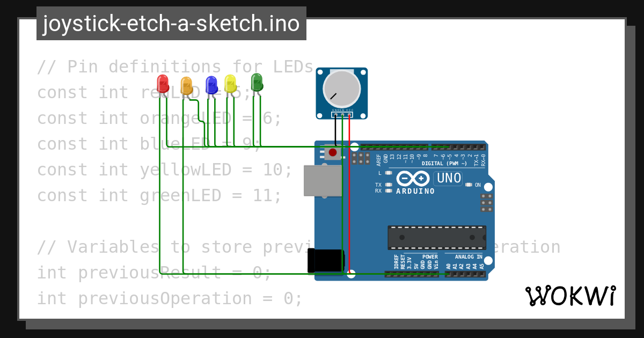This screenshot has height=338, width=644.
Task: Select the Arduino red reset button
Action: pos(333,152)
